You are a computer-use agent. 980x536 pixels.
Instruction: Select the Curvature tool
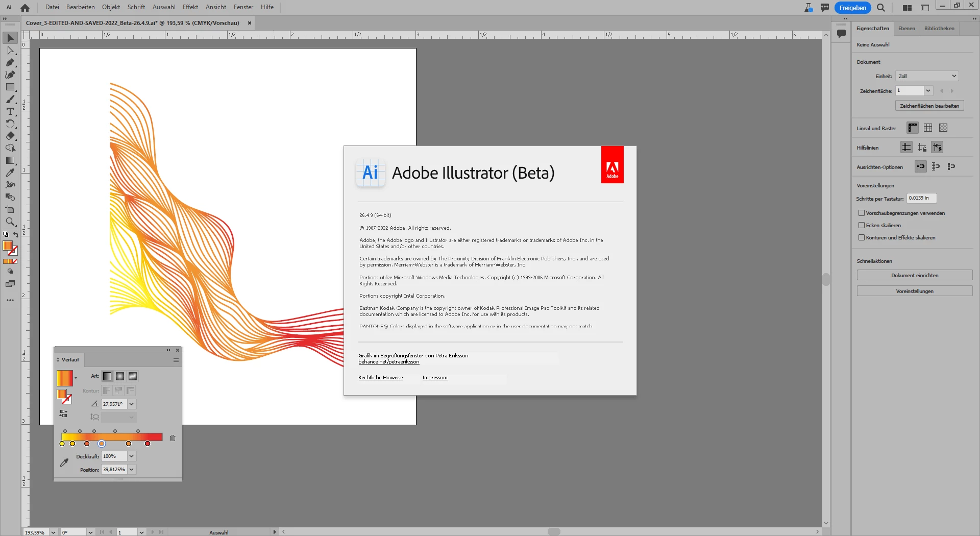pos(10,75)
